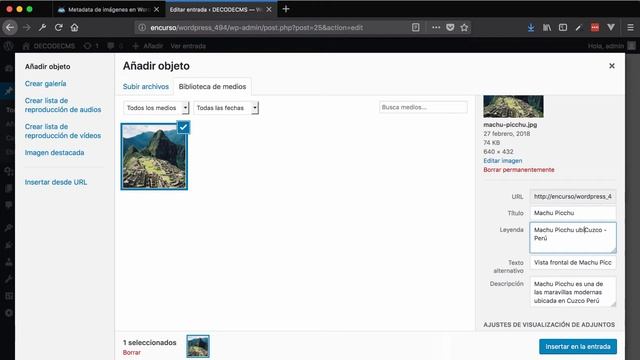The image size is (640, 360).
Task: Switch to Subir archivos tab
Action: [x=146, y=87]
